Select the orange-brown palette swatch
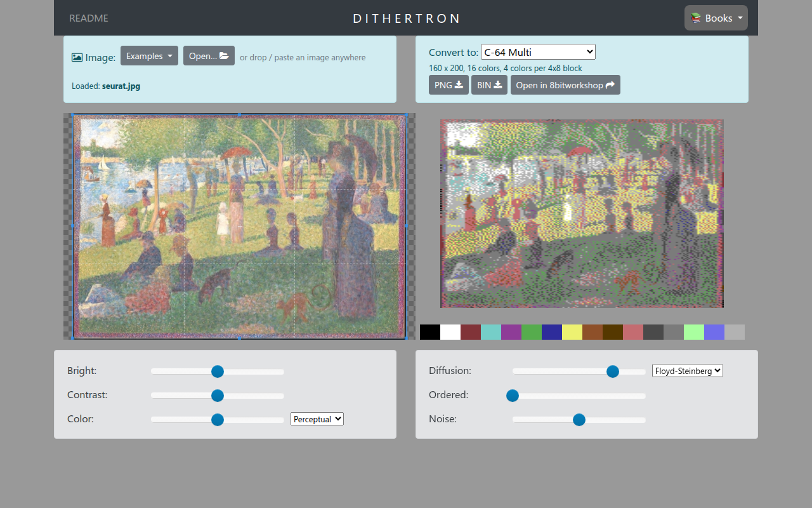Viewport: 812px width, 508px height. point(593,332)
